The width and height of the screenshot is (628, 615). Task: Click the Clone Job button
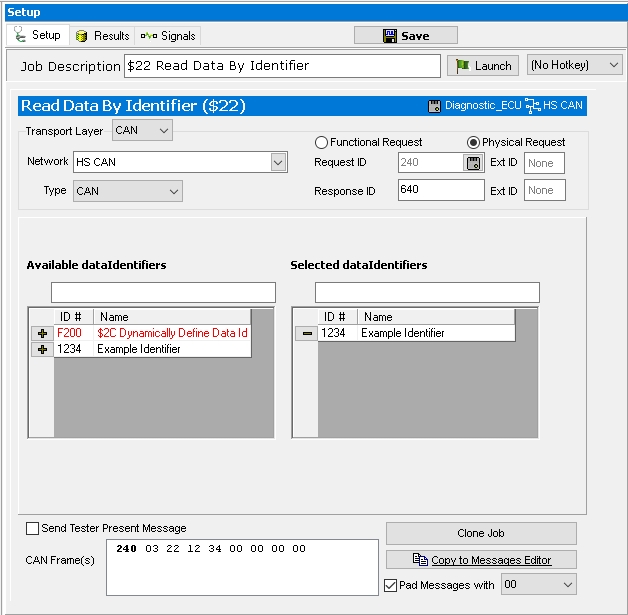point(481,533)
